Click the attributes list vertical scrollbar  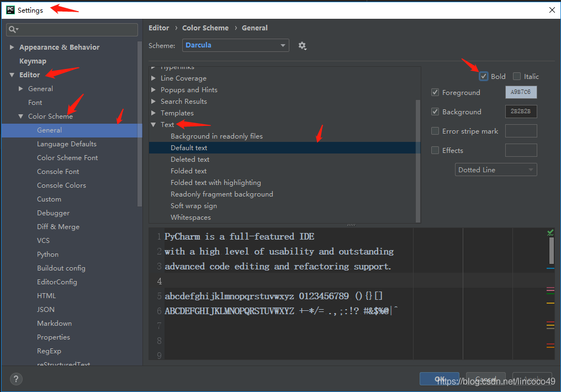(x=418, y=161)
